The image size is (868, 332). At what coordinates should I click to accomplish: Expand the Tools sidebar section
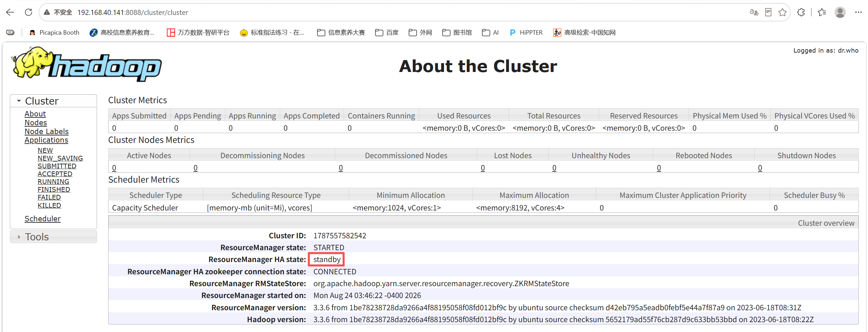pos(53,237)
